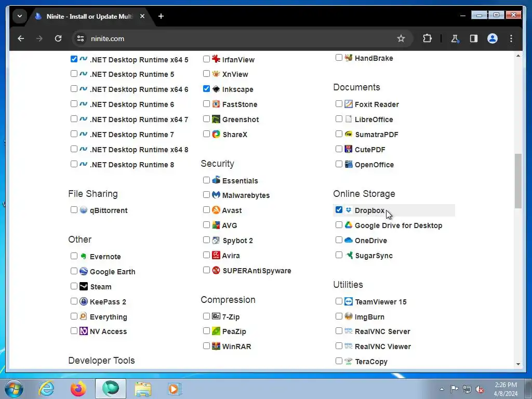Open the tab search dropdown arrow
This screenshot has width=532, height=399.
pyautogui.click(x=20, y=16)
